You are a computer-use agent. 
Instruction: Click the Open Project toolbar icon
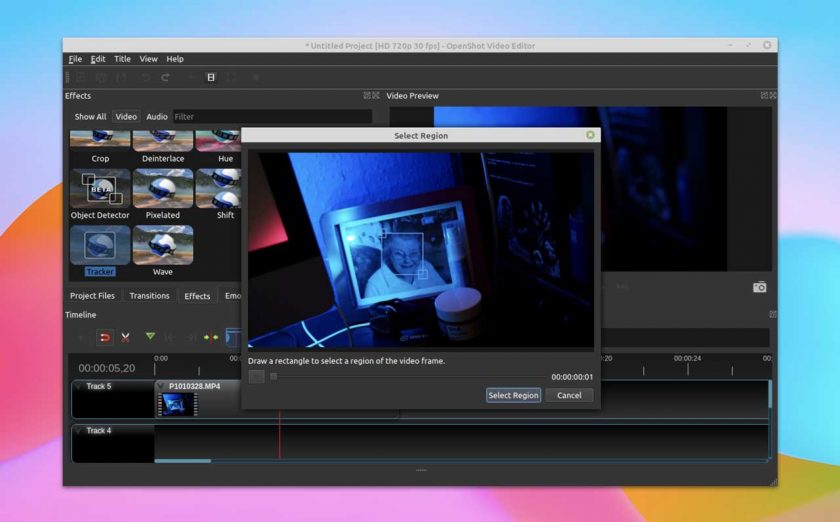[x=101, y=78]
